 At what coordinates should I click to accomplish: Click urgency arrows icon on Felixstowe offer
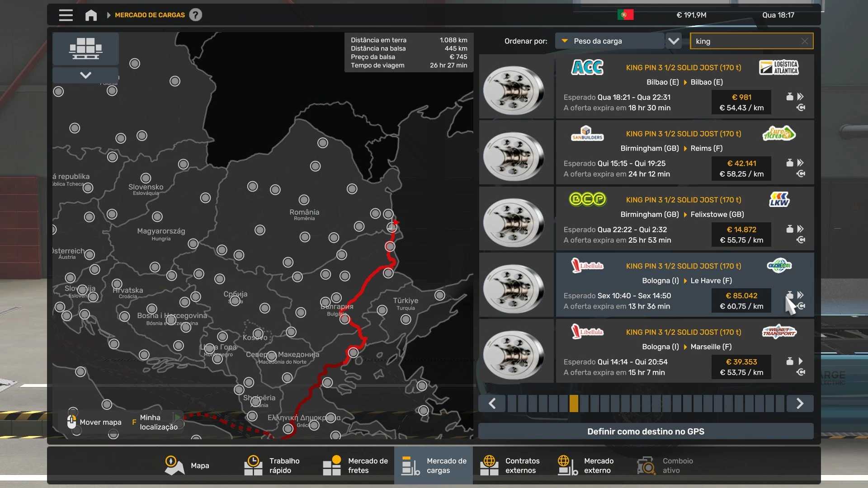[x=800, y=229]
